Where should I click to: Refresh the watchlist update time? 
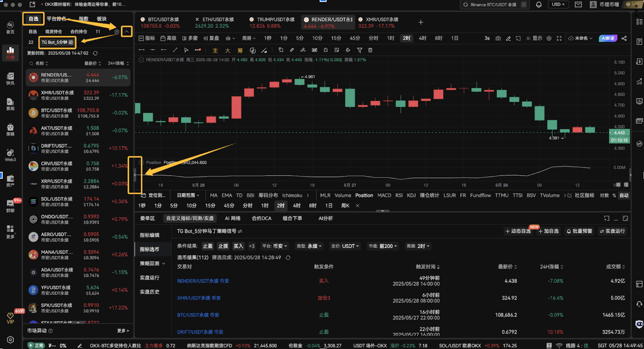95,53
